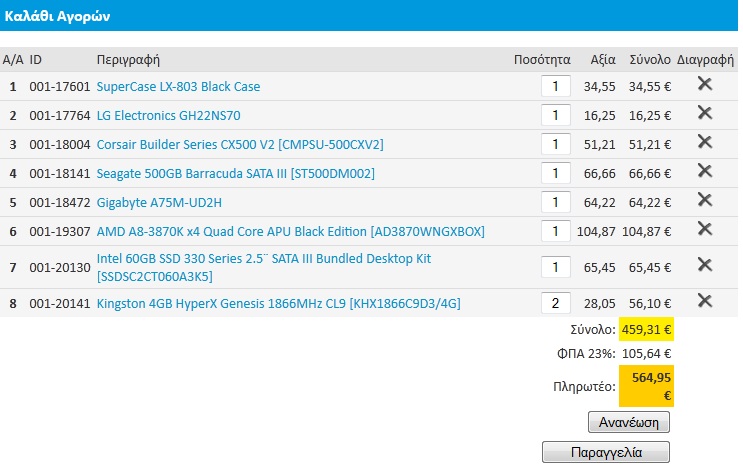Select the ID 001-18004 cell
This screenshot has height=475, width=743.
(60, 145)
